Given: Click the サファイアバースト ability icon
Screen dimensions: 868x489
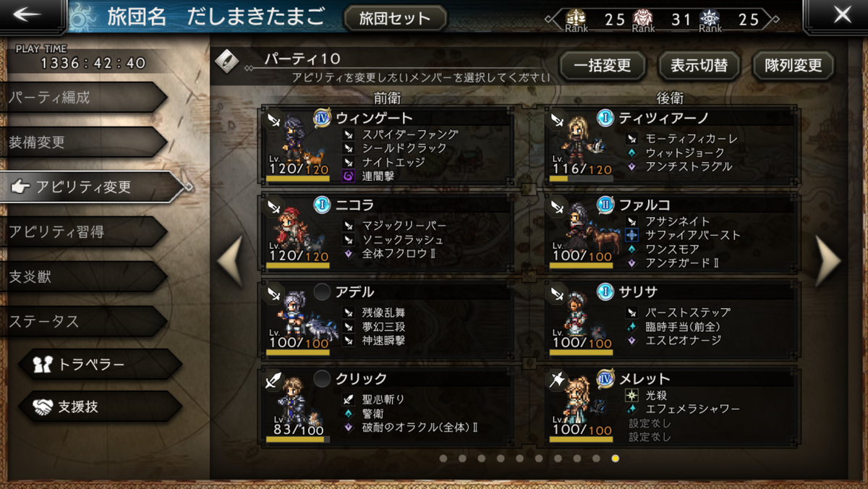Looking at the screenshot, I should 631,234.
